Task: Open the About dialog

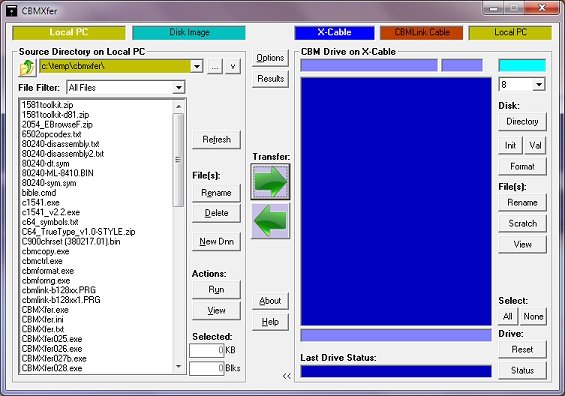Action: pyautogui.click(x=270, y=301)
